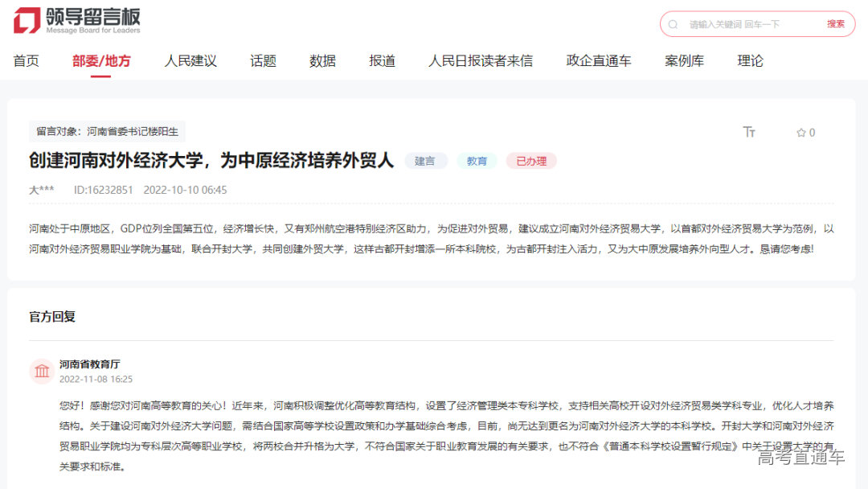Open the 话题 section
The height and width of the screenshot is (489, 868).
pos(263,60)
